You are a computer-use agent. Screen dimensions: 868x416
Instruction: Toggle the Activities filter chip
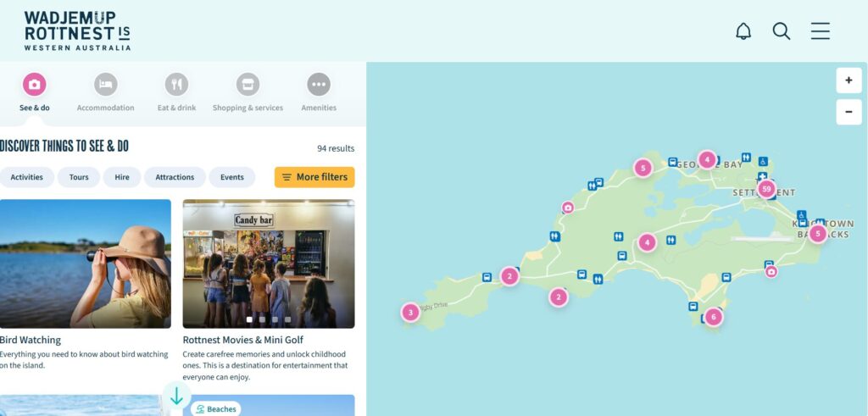pos(26,177)
